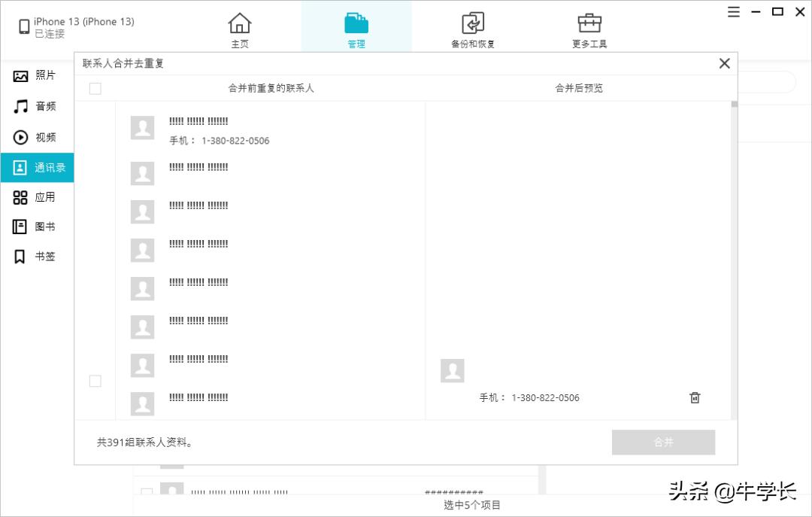Open the hamburger menu at top right
The height and width of the screenshot is (517, 812).
tap(733, 12)
